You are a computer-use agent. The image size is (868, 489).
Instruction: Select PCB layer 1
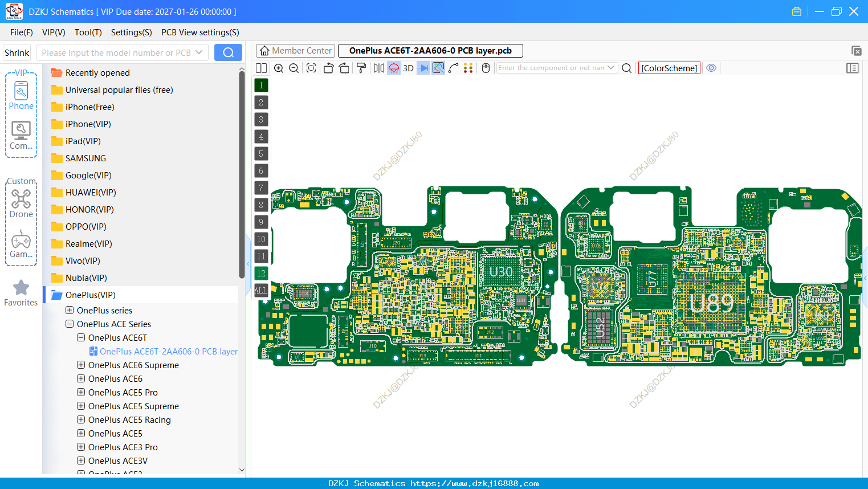(x=261, y=85)
